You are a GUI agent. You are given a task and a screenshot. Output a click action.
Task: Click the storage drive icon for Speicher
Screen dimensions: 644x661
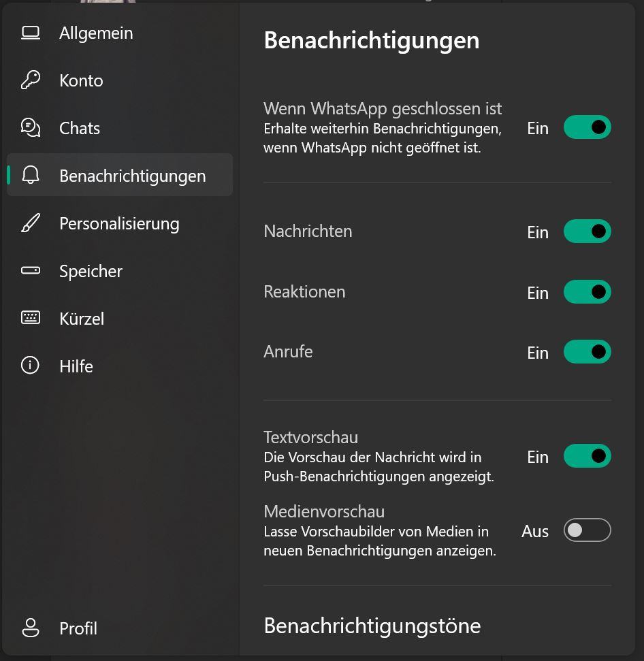click(31, 271)
